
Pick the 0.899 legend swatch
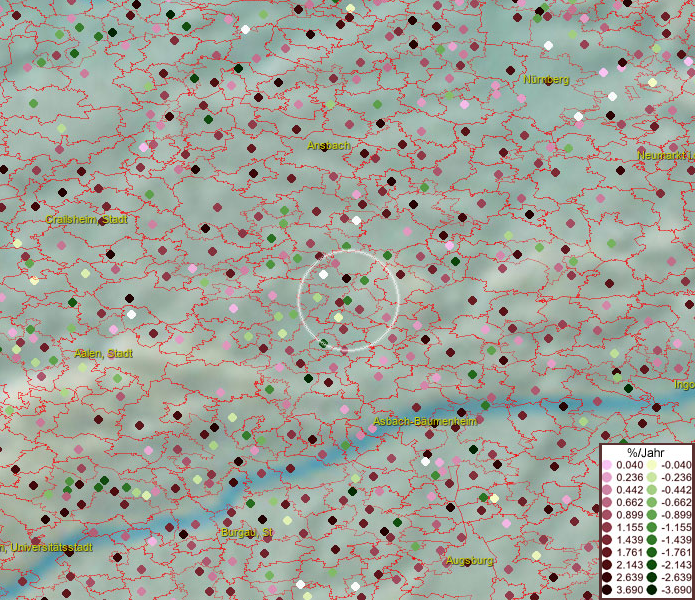click(x=607, y=515)
